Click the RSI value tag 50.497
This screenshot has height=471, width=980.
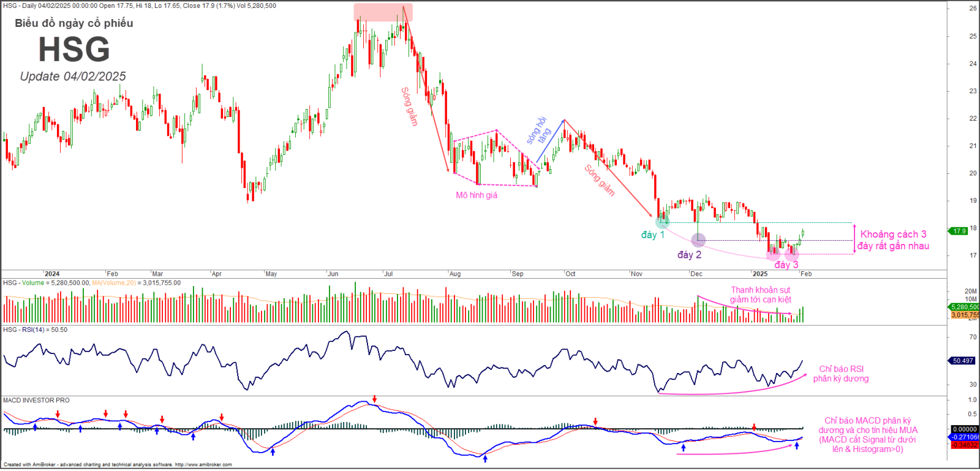pyautogui.click(x=963, y=361)
